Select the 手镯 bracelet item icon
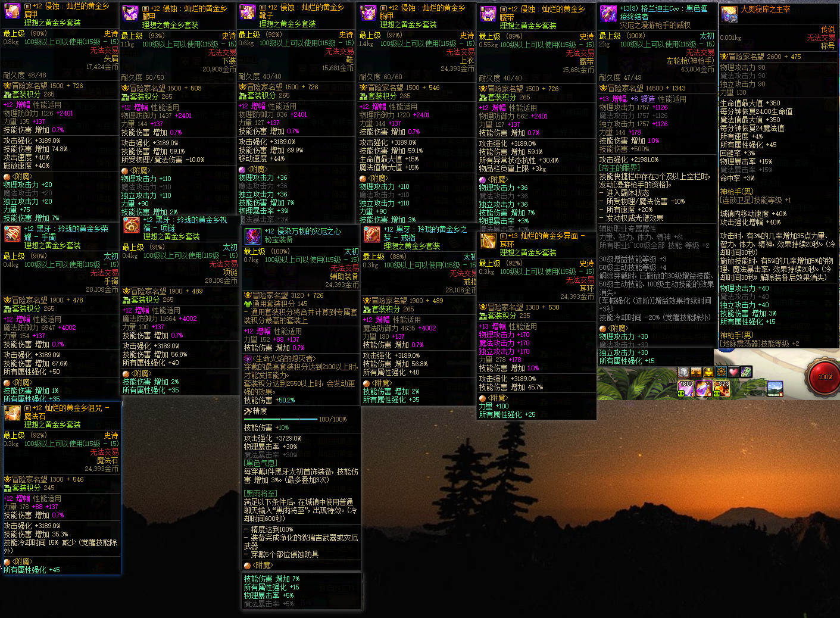 (13, 234)
